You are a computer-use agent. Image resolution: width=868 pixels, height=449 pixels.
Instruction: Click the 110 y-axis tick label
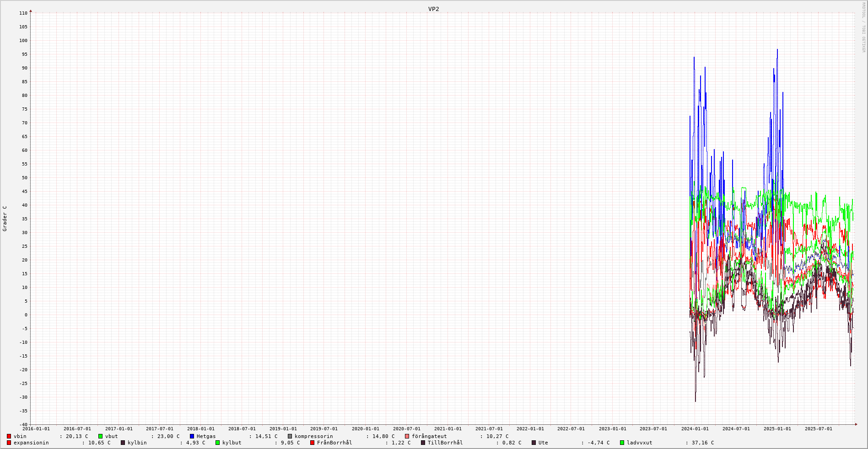point(23,13)
